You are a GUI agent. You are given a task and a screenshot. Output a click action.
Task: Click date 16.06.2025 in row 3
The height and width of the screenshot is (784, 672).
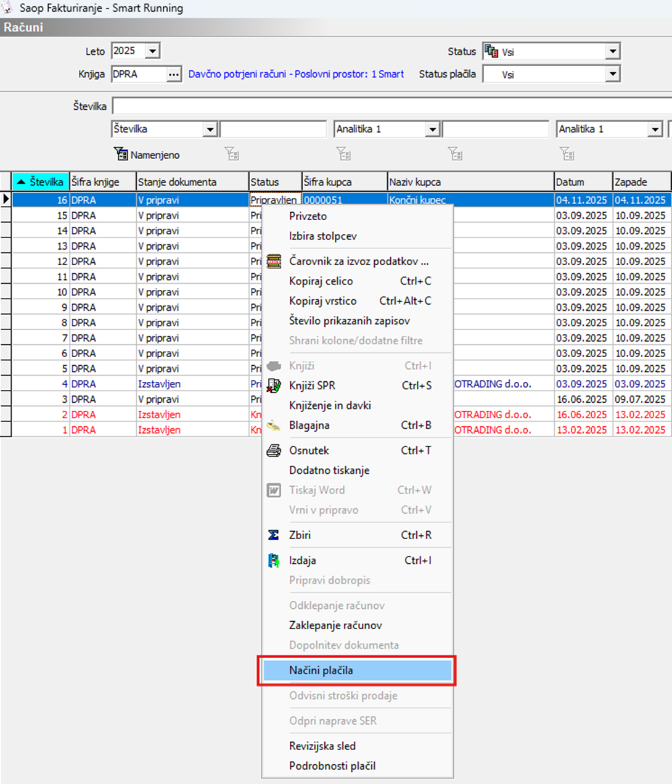click(x=581, y=399)
